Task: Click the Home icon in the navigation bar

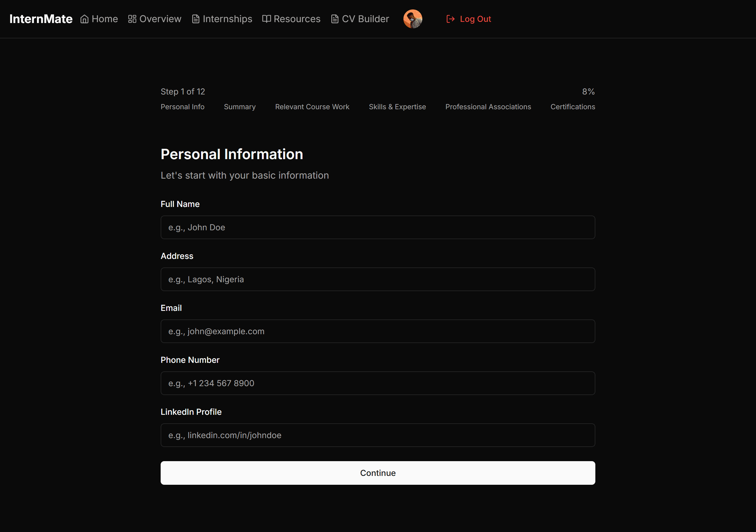Action: click(85, 19)
